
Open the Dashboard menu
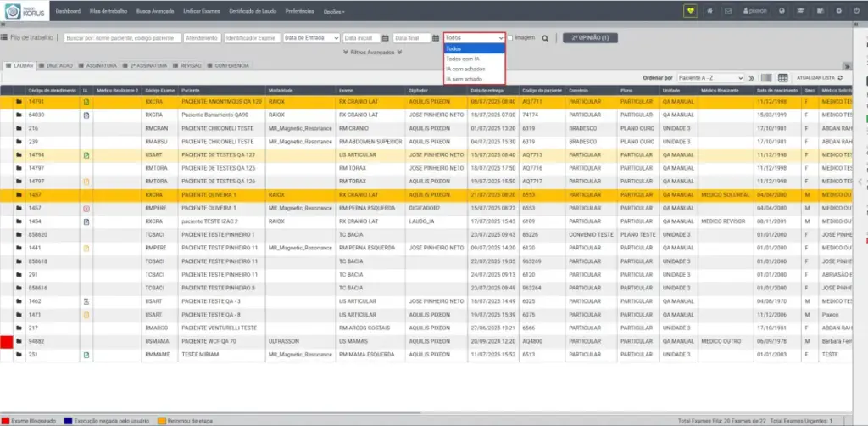[x=68, y=11]
